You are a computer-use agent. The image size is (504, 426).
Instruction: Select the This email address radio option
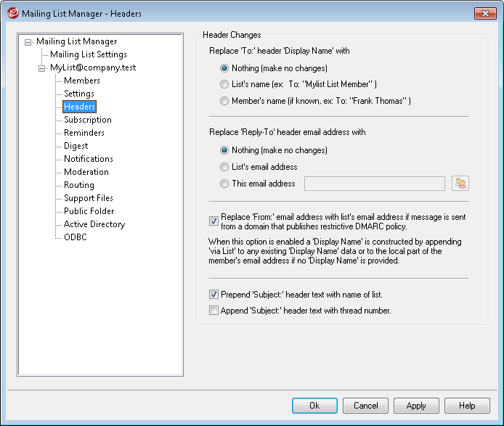tap(224, 184)
